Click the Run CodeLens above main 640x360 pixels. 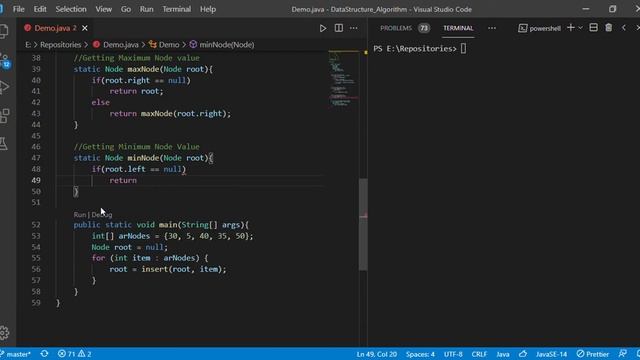[x=80, y=215]
